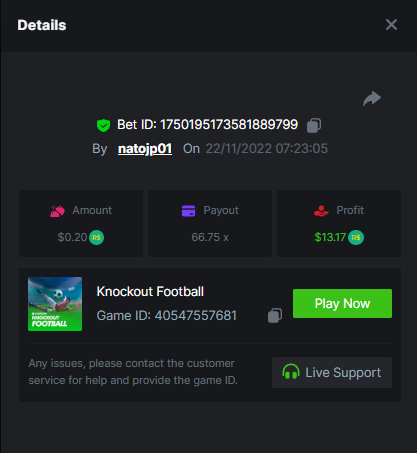Click the currency badge beside $0.20
Image resolution: width=417 pixels, height=453 pixels.
coord(96,238)
